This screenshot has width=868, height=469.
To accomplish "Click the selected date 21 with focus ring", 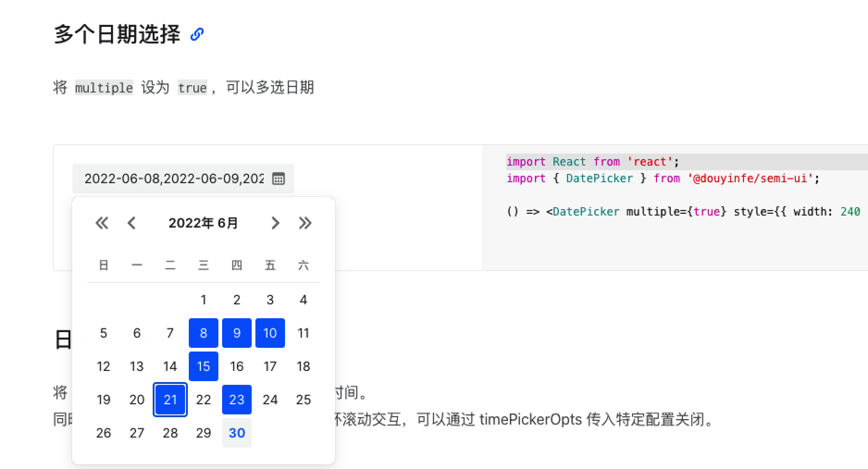I will coord(170,400).
